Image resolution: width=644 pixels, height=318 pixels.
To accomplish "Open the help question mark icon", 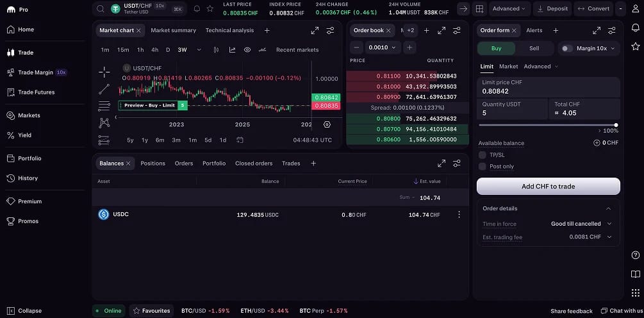I will 636,255.
